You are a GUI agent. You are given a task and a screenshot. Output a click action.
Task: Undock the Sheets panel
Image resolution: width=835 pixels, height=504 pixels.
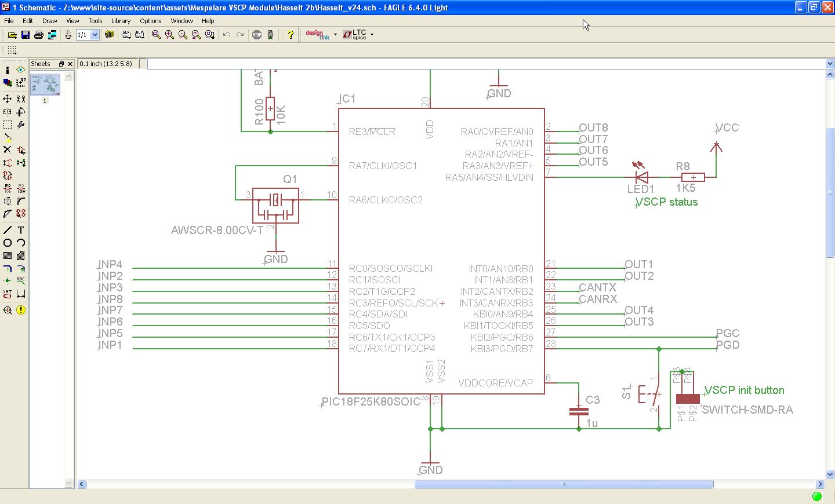[x=61, y=64]
